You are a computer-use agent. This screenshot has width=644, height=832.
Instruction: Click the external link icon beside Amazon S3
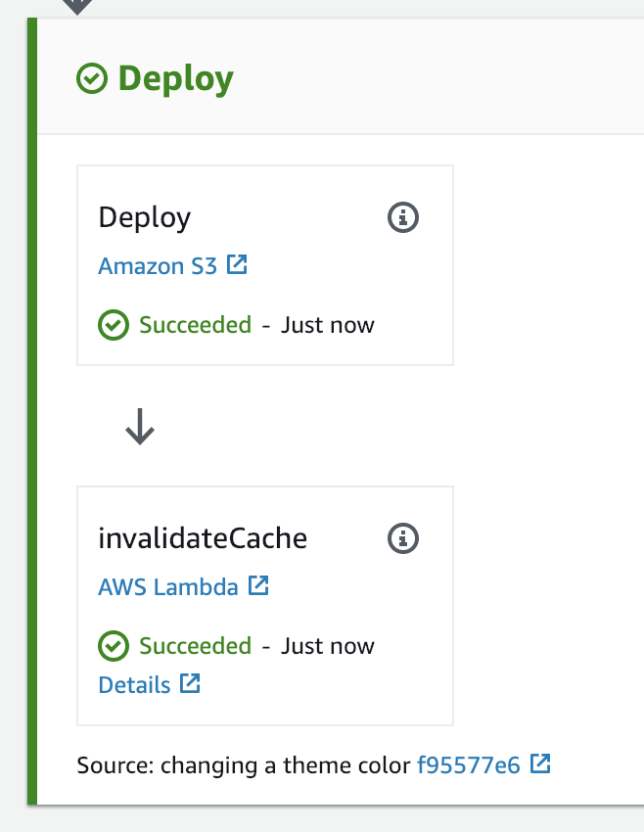237,265
